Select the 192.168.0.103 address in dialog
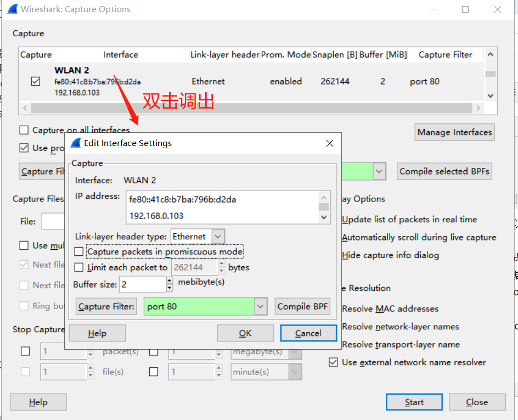The height and width of the screenshot is (420, 518). click(156, 216)
